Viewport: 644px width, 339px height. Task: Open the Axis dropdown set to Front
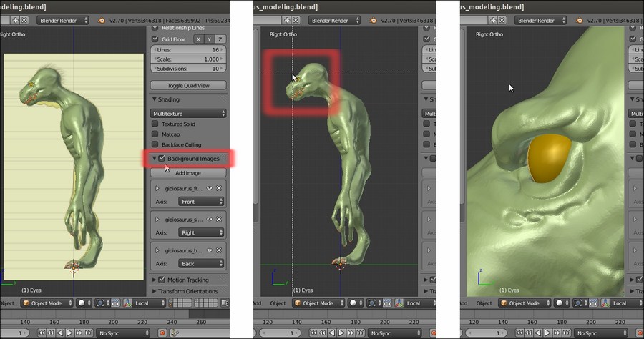[x=201, y=202]
